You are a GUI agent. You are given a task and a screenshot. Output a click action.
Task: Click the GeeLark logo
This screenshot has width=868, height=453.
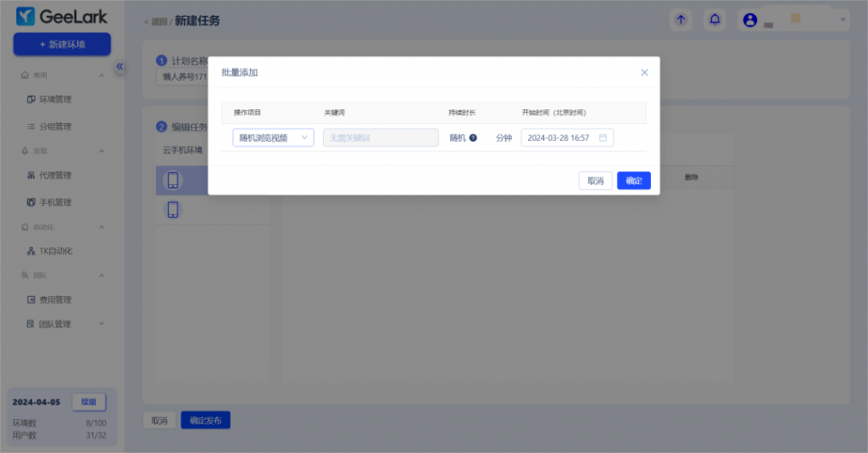(62, 17)
